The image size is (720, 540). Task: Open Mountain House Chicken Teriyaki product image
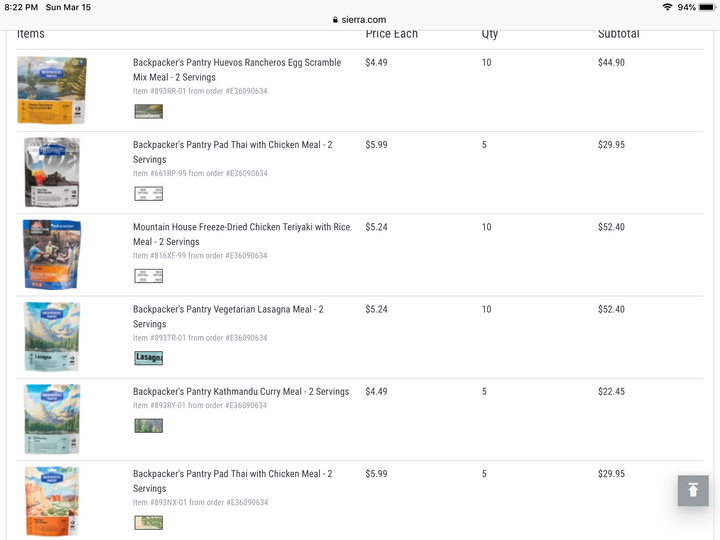click(52, 254)
